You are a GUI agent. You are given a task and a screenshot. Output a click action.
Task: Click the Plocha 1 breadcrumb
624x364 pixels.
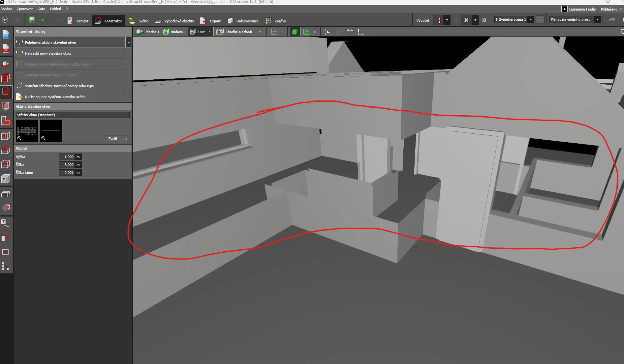(x=148, y=32)
